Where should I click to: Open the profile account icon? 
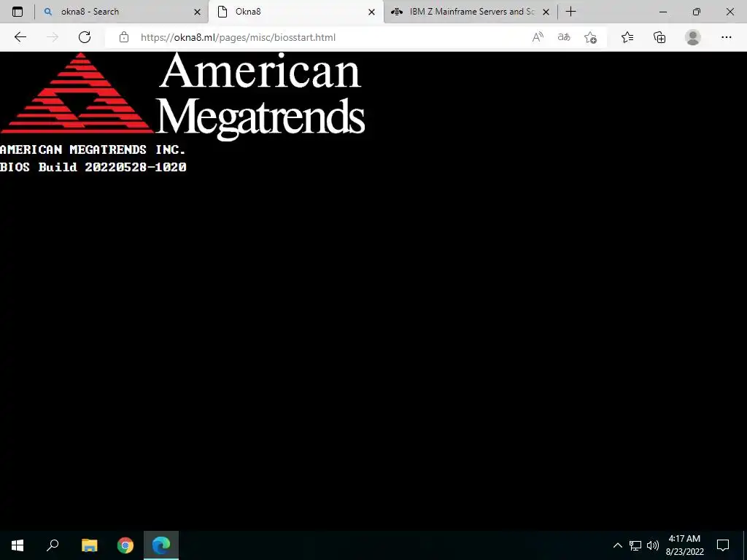pos(693,37)
